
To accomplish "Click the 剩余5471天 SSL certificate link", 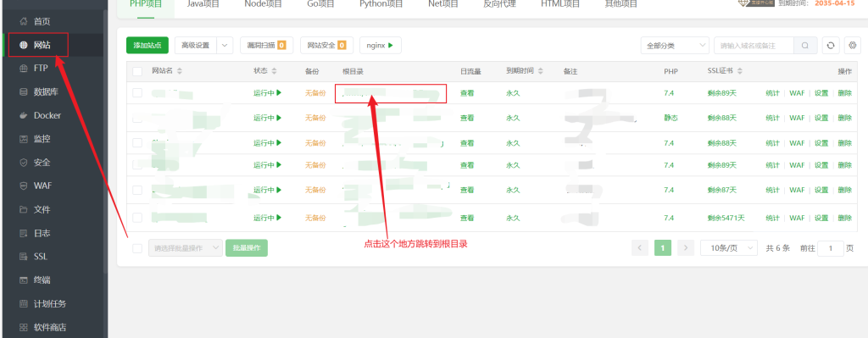I will coord(726,218).
